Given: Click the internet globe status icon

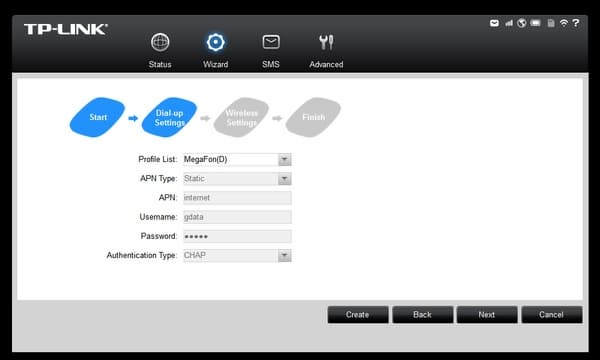Looking at the screenshot, I should pos(522,23).
